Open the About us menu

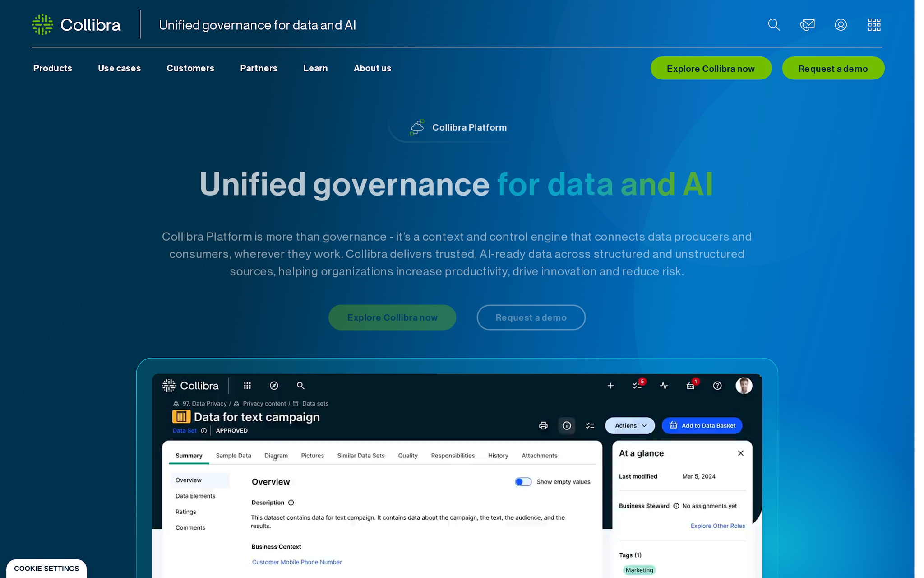click(373, 68)
